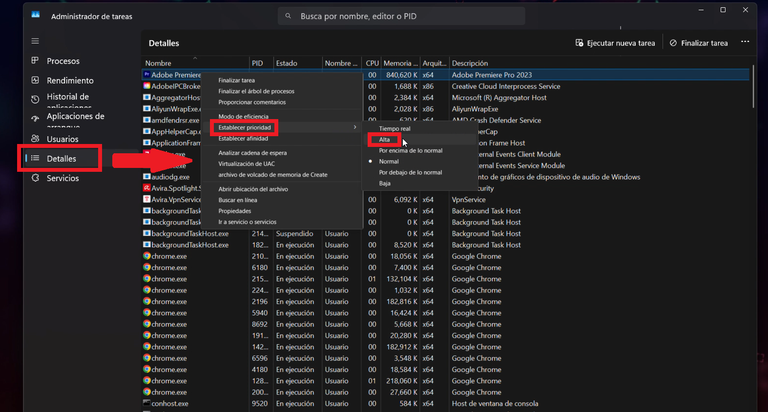
Task: Click the 840,620 K memory value
Action: 402,75
